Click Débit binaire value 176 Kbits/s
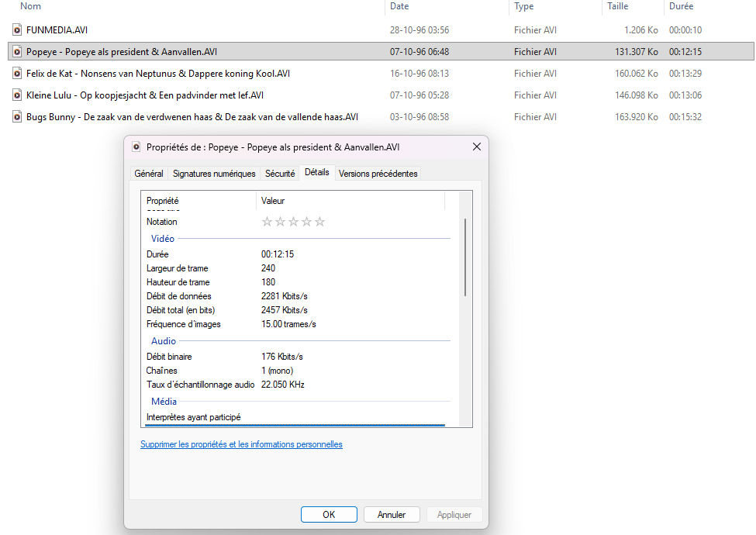This screenshot has height=535, width=756. 282,357
